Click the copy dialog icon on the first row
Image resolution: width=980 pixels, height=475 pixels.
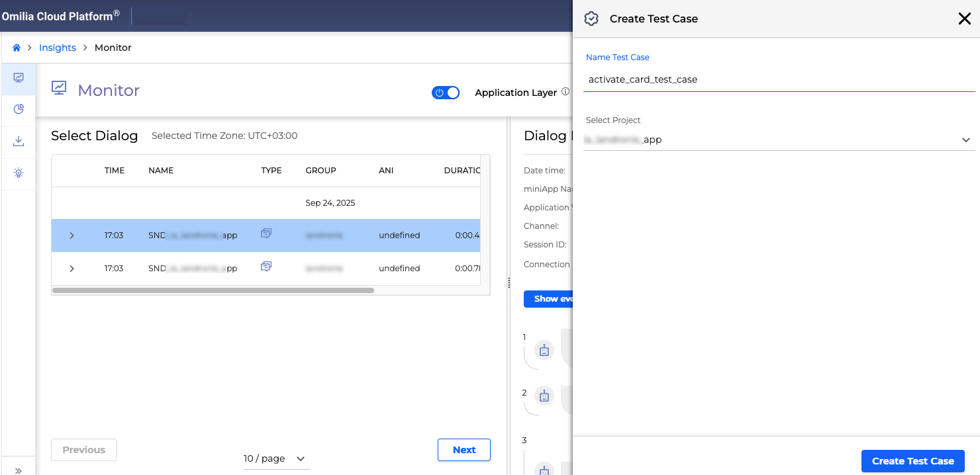(266, 233)
